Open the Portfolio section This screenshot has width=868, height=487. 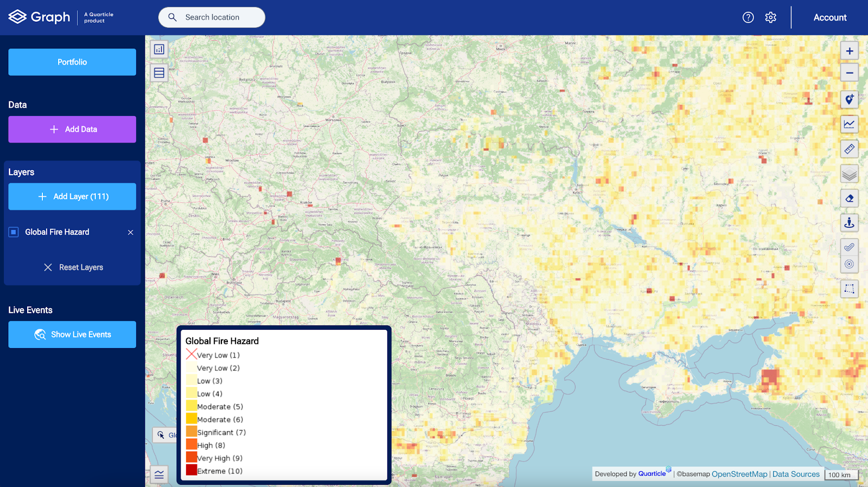pos(72,62)
